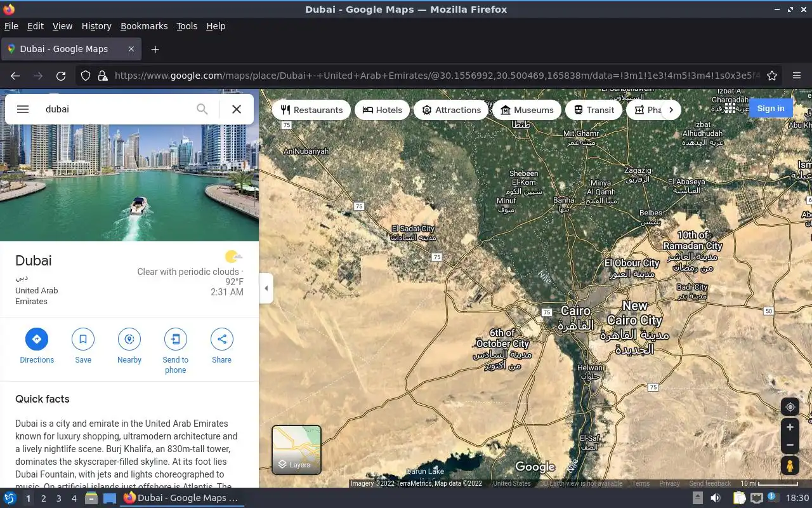The height and width of the screenshot is (508, 812).
Task: Click the search magnifier icon
Action: [x=202, y=109]
